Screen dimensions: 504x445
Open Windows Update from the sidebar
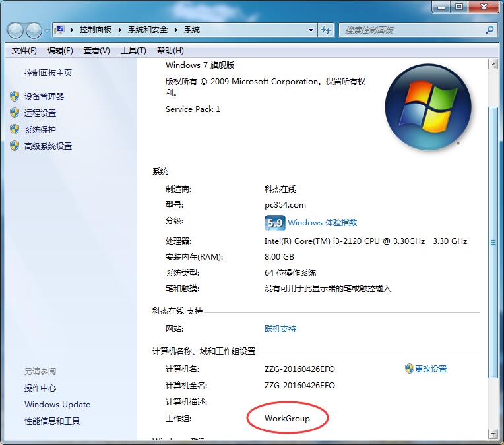click(57, 405)
